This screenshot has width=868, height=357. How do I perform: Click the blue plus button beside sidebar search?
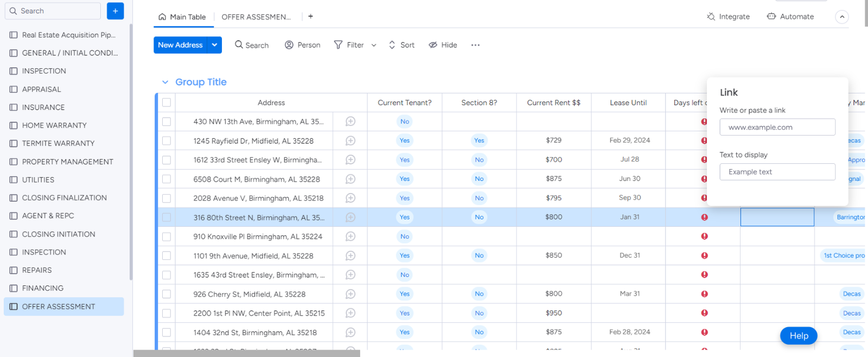click(115, 11)
